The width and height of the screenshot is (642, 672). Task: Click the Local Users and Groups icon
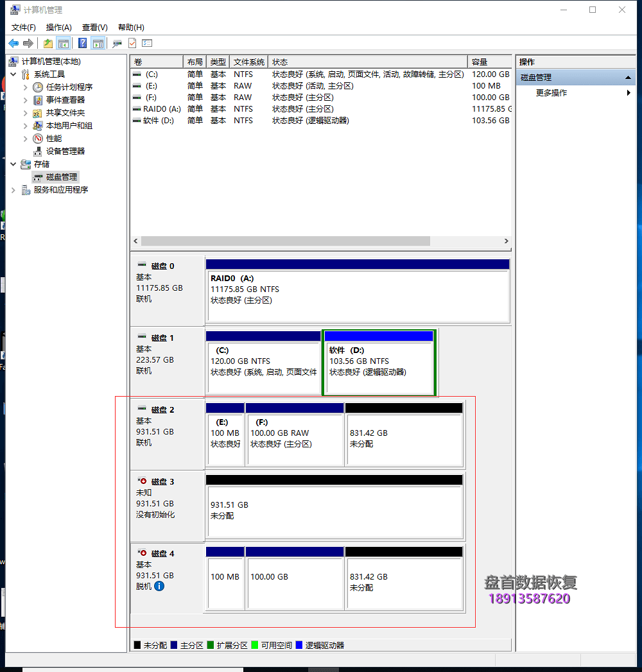click(x=38, y=126)
